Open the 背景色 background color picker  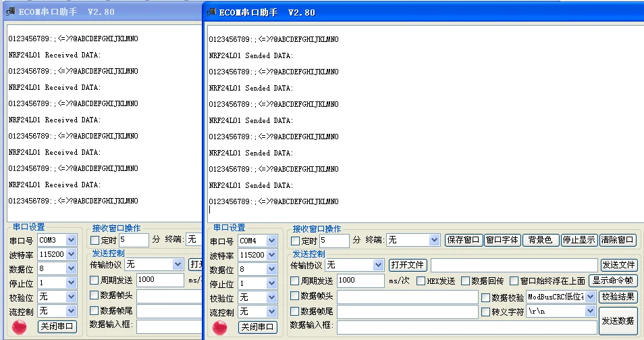540,240
